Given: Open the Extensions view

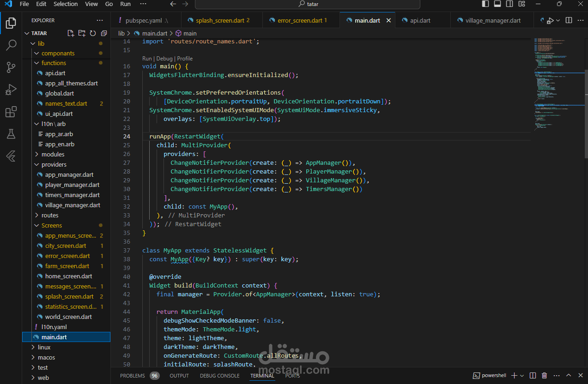Looking at the screenshot, I should (x=11, y=112).
